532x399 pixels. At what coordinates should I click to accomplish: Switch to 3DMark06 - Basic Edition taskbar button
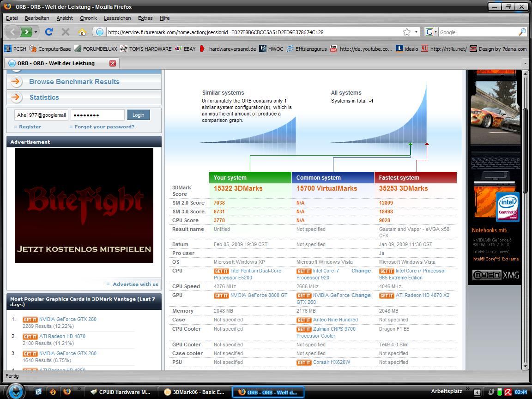195,392
